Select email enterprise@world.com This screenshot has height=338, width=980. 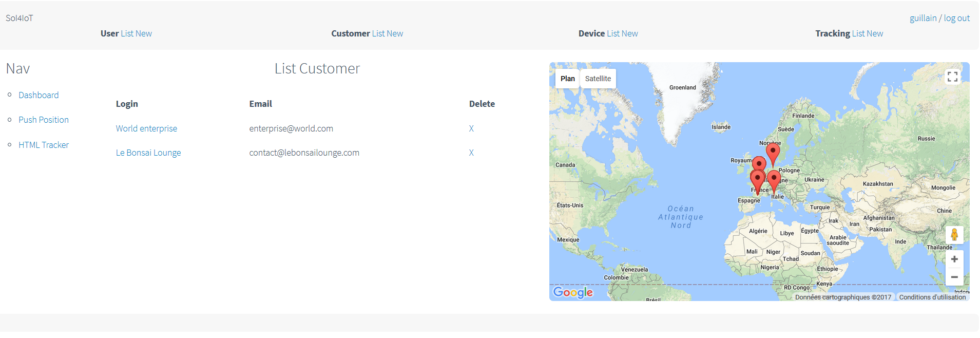pos(291,128)
